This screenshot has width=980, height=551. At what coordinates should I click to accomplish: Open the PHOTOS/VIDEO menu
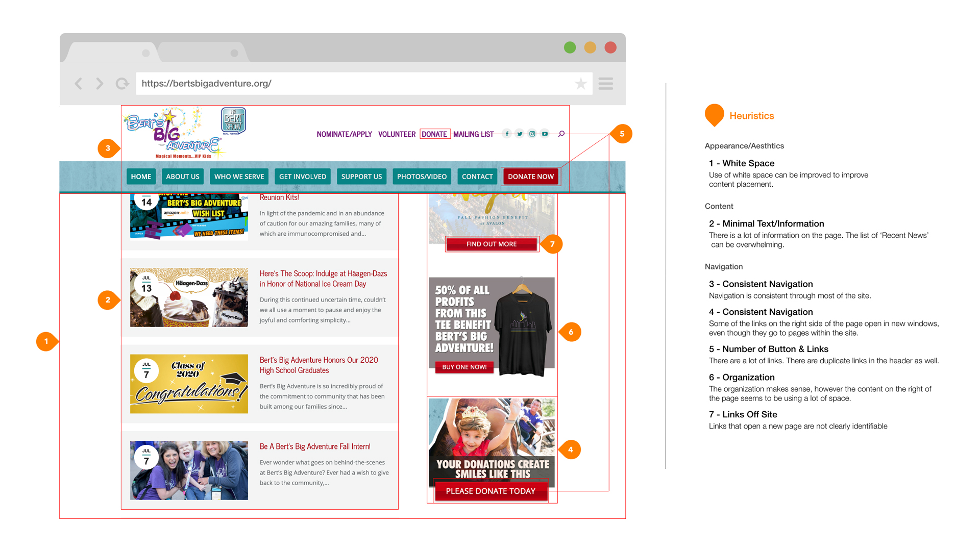(422, 177)
